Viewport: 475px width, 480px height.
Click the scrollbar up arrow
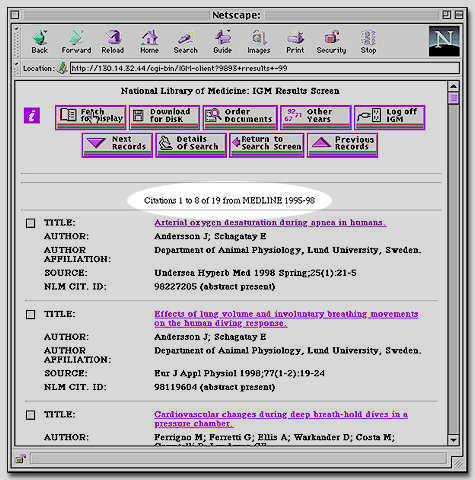tap(453, 86)
